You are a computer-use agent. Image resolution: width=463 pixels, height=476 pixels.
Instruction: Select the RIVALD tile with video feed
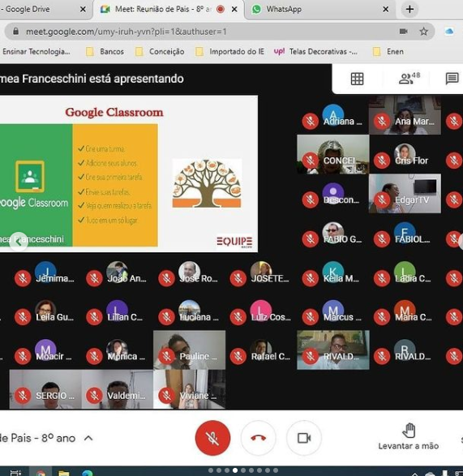(333, 350)
